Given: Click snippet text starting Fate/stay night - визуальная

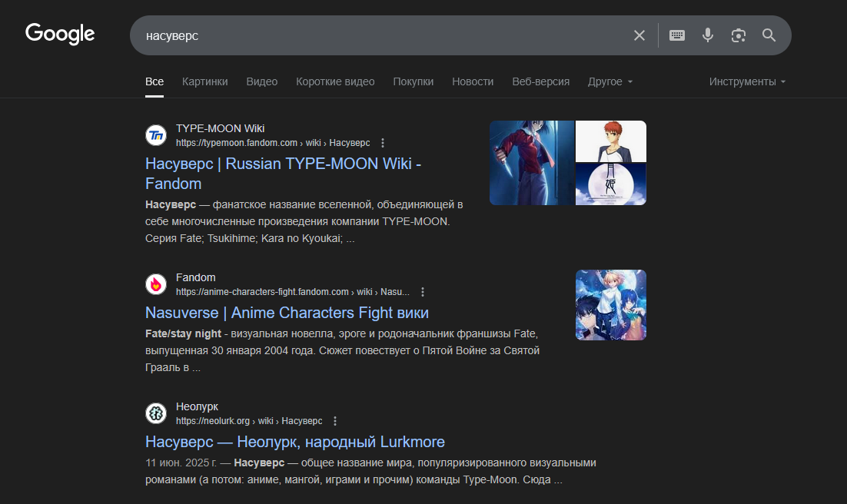Looking at the screenshot, I should tap(343, 350).
